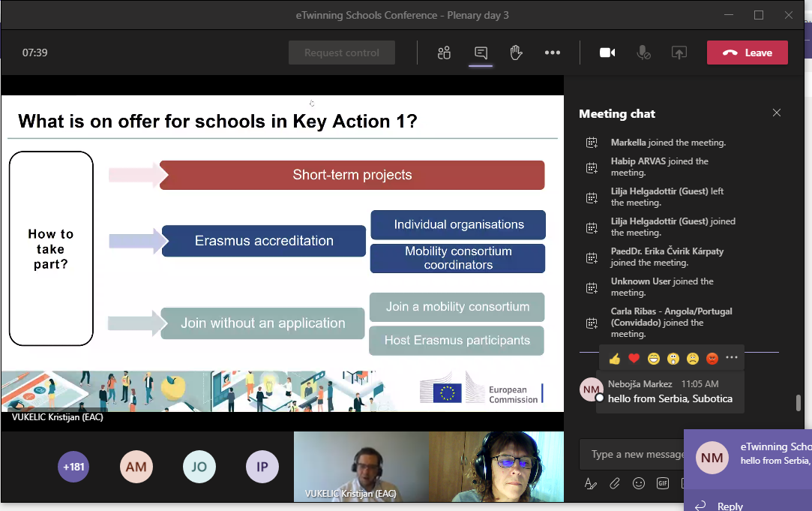812x511 pixels.
Task: Click the Share content tray icon
Action: pos(679,53)
